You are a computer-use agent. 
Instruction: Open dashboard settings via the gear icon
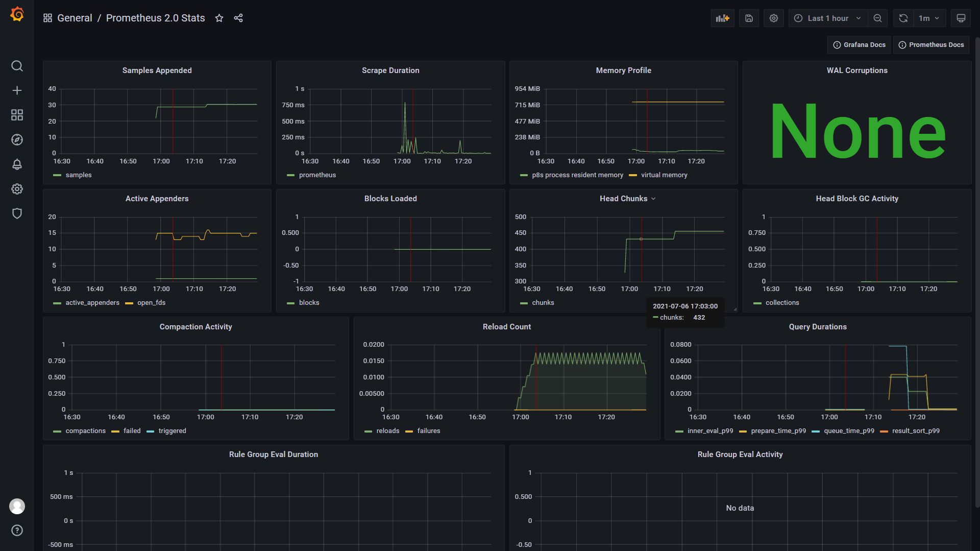pos(773,18)
